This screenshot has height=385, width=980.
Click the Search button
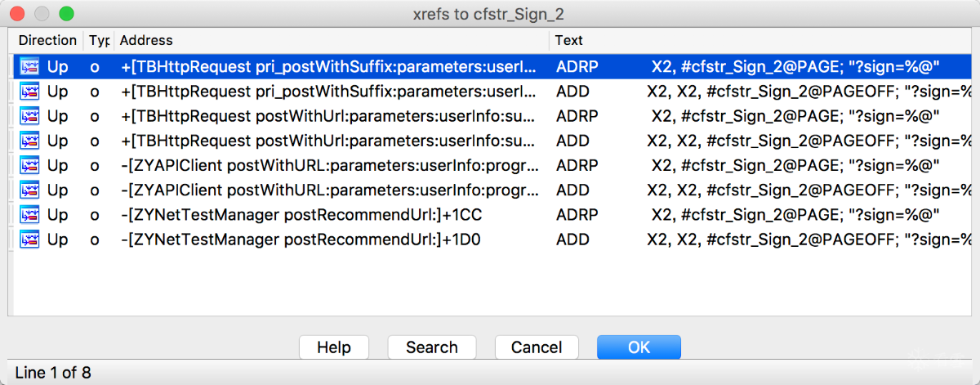(x=432, y=347)
